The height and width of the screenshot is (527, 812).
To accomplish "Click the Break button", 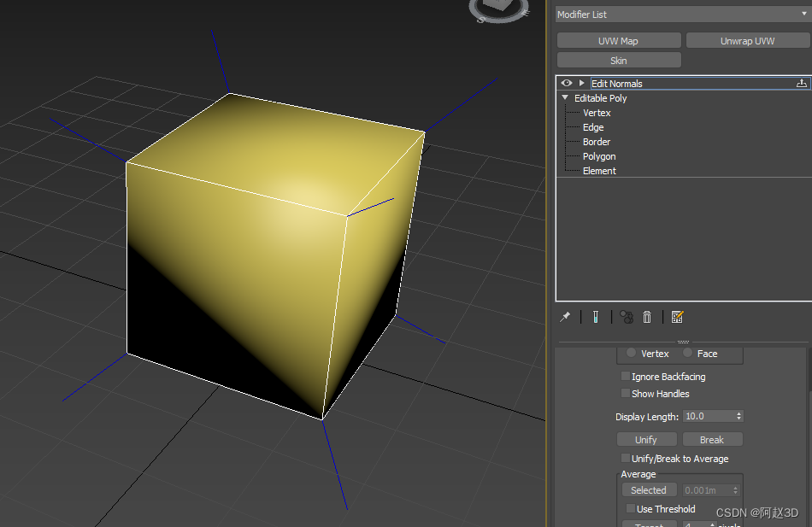I will 712,440.
